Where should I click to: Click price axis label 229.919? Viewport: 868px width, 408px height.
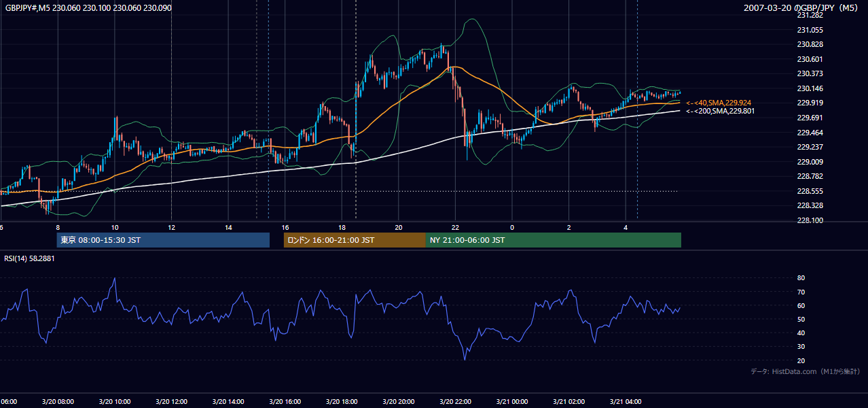pos(810,103)
